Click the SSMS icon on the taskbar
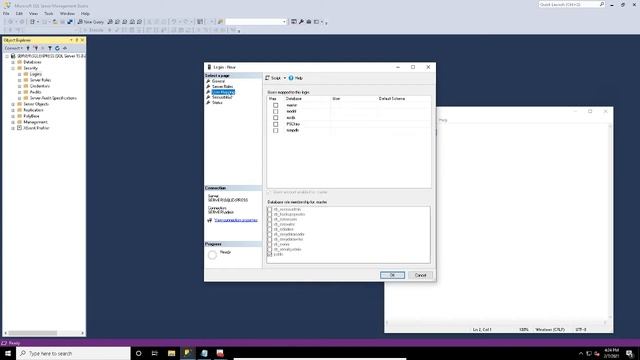Image resolution: width=640 pixels, height=360 pixels. (x=187, y=353)
